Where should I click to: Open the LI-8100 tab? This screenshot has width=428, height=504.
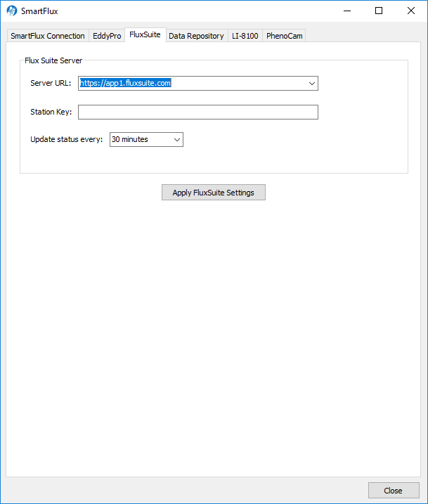click(245, 36)
